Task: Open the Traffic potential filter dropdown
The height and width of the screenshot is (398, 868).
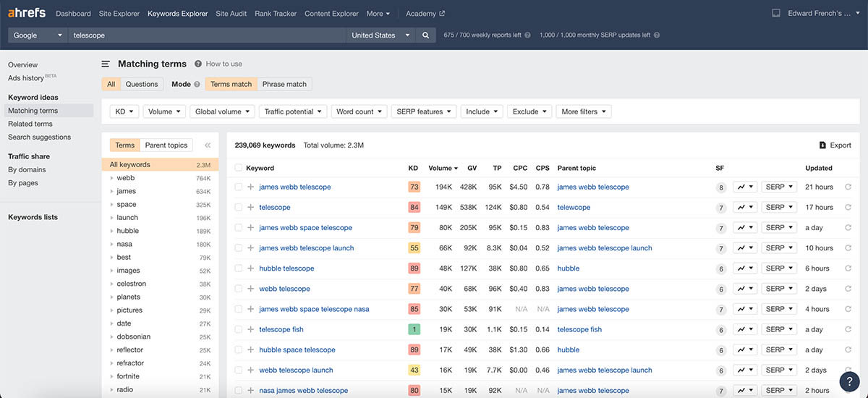Action: point(293,111)
